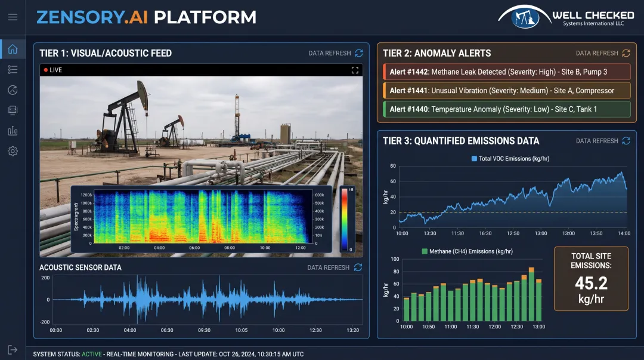Click the 14:00 VOC axis label

tap(624, 233)
